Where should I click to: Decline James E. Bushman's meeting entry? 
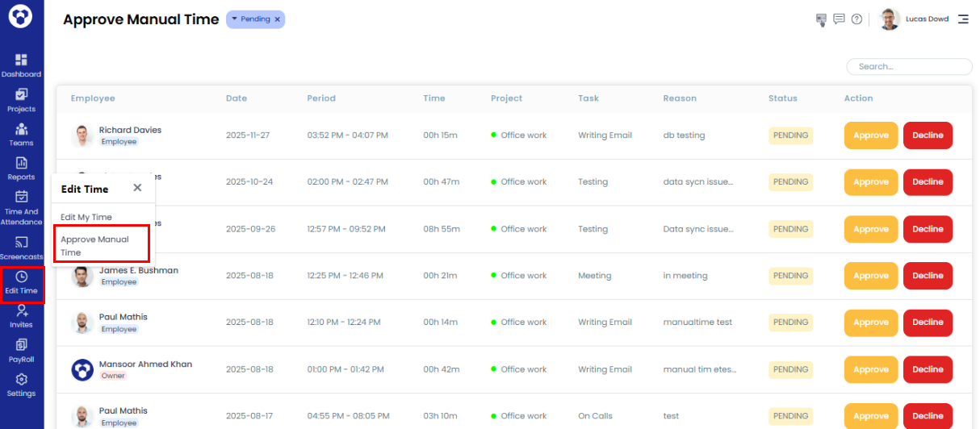point(928,276)
